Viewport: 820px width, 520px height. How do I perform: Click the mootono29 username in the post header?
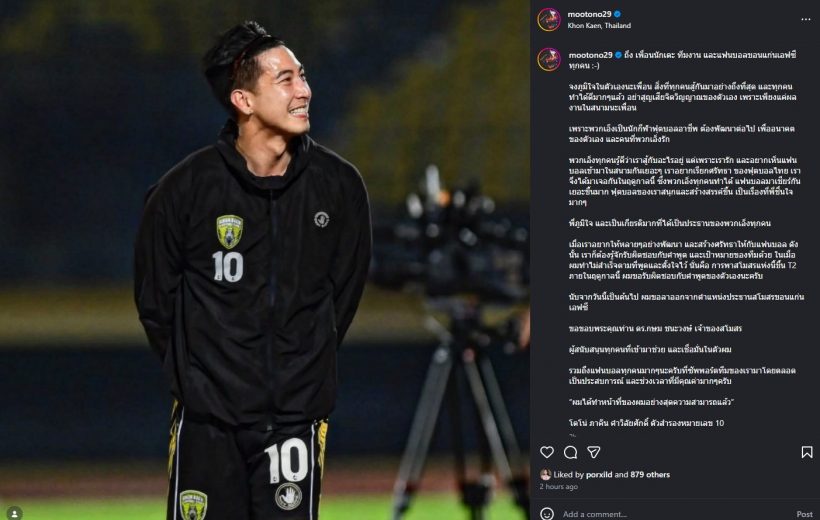tap(589, 14)
